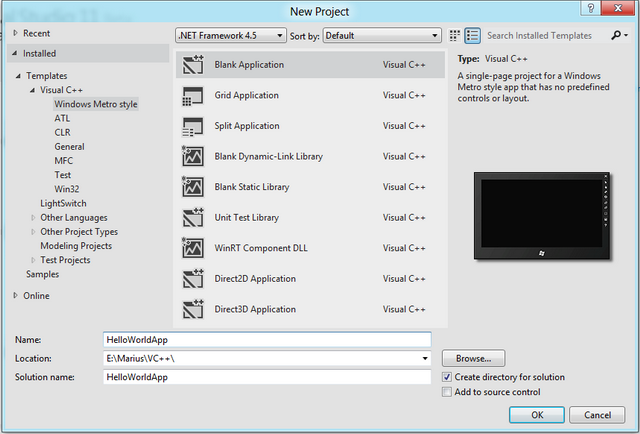Click the tablet preview thumbnail

click(x=542, y=216)
